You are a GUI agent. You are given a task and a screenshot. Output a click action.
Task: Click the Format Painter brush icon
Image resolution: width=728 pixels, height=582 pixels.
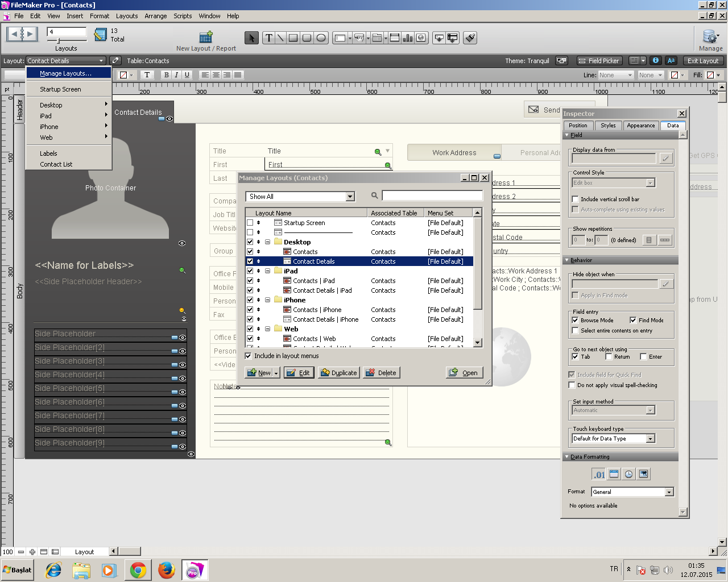[470, 38]
